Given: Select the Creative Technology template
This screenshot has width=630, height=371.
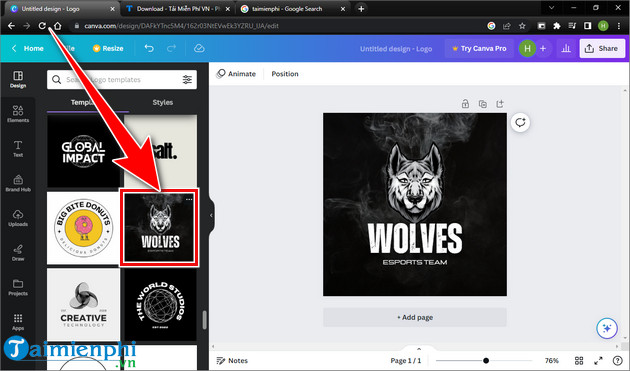Looking at the screenshot, I should coord(83,305).
